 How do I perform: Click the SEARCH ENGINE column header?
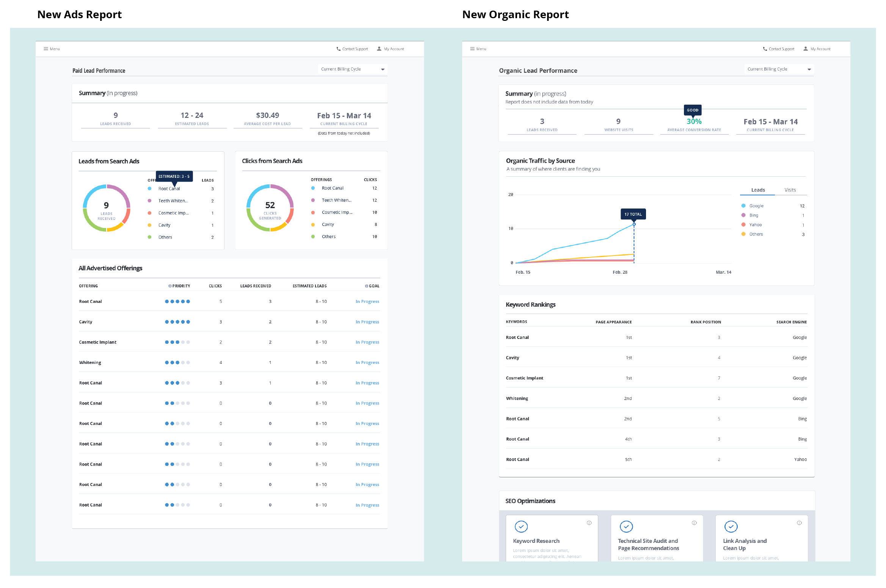[x=791, y=322]
